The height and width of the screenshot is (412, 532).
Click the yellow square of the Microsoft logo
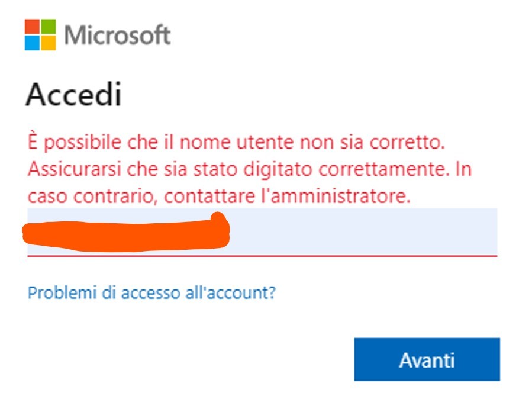(49, 43)
